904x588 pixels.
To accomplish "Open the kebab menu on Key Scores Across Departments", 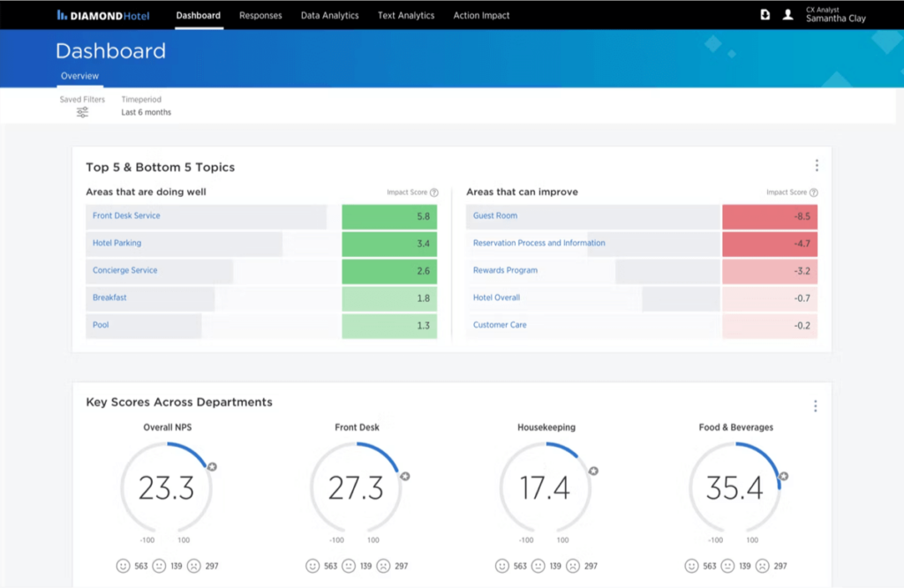I will (816, 405).
